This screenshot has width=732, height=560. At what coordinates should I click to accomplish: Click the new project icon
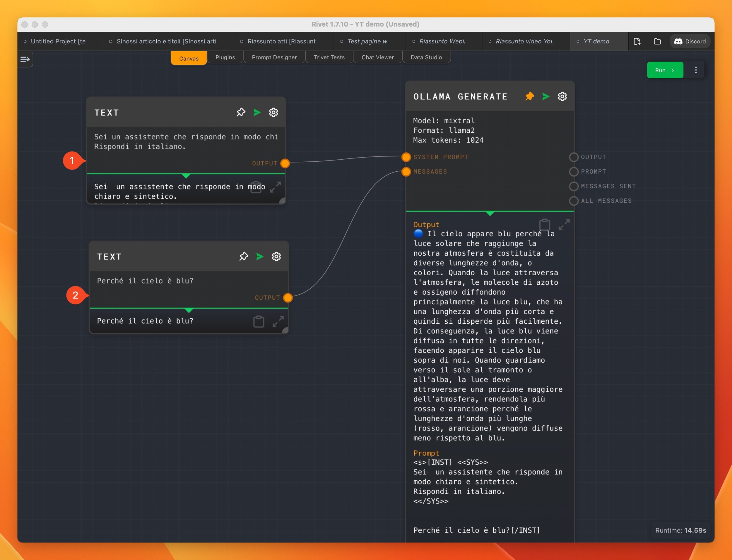[x=637, y=41]
